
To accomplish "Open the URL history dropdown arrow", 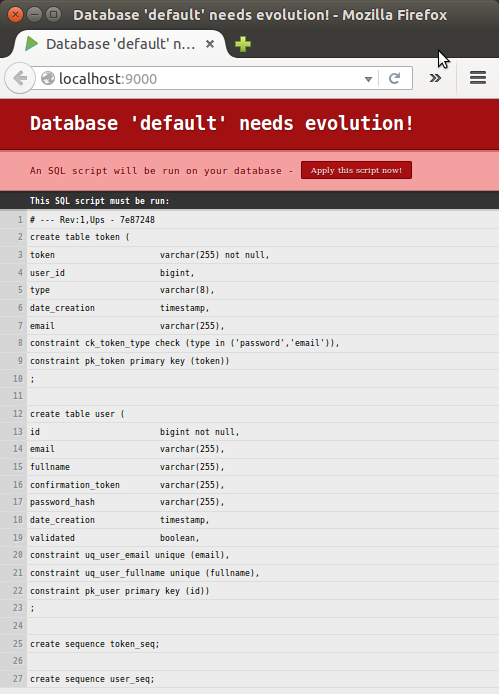I will tap(368, 79).
